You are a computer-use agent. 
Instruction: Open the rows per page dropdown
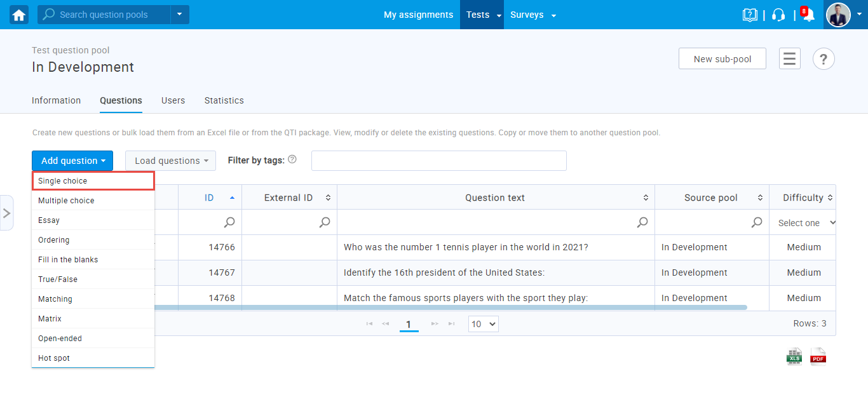click(483, 324)
